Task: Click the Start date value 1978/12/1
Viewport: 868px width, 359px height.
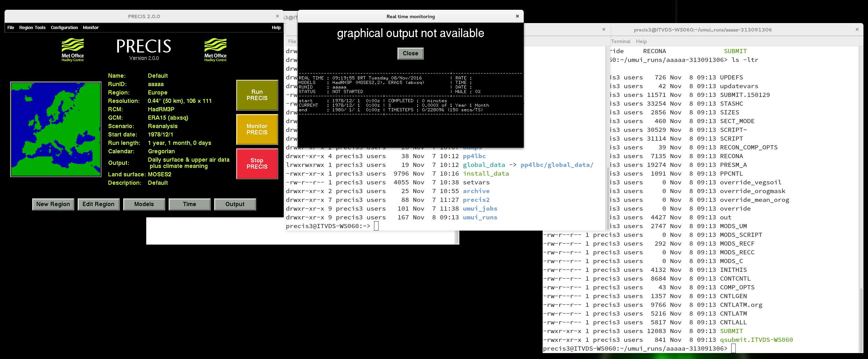Action: click(160, 135)
